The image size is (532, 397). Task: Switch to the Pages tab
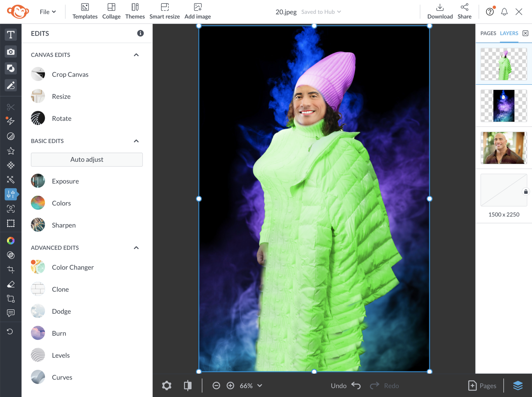[488, 33]
